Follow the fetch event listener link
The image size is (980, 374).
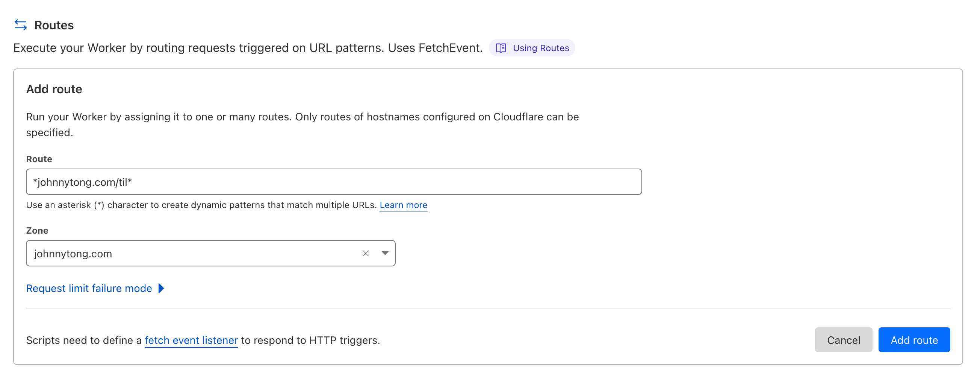(191, 340)
